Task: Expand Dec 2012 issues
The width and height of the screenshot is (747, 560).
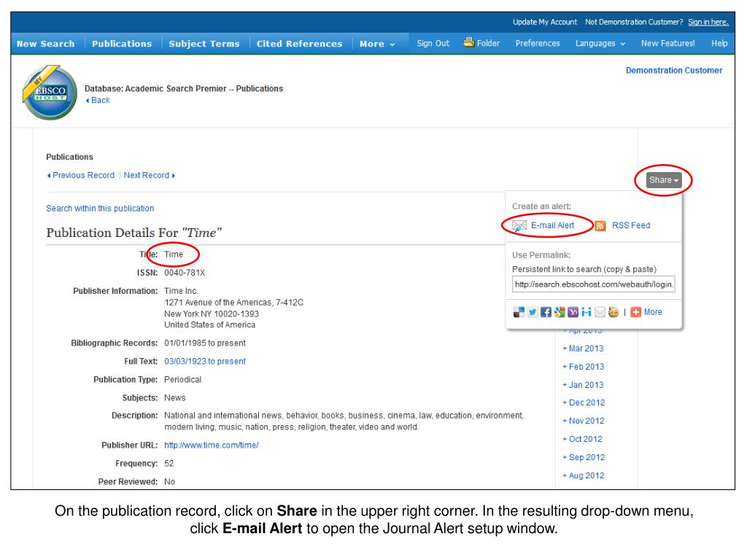Action: point(584,402)
